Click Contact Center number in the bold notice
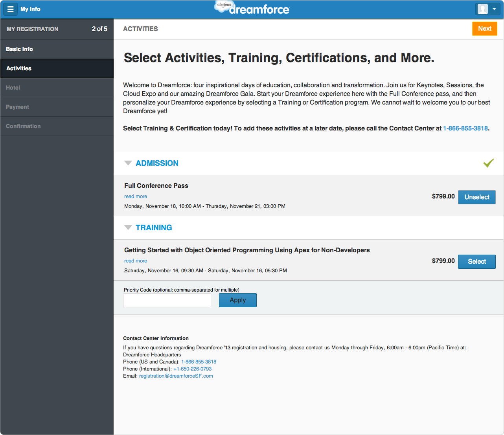 465,128
